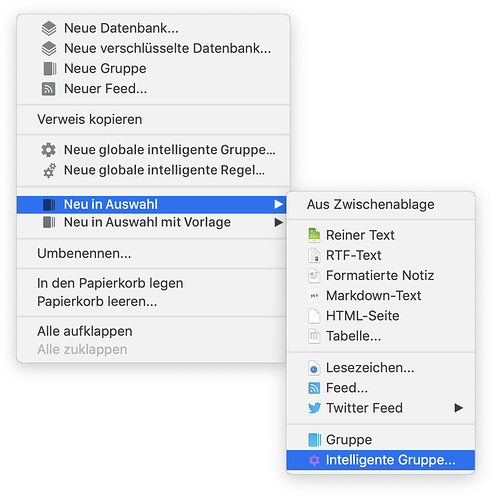Screen dimensions: 497x500
Task: Select Intelligente Gruppe... in submenu
Action: [380, 460]
